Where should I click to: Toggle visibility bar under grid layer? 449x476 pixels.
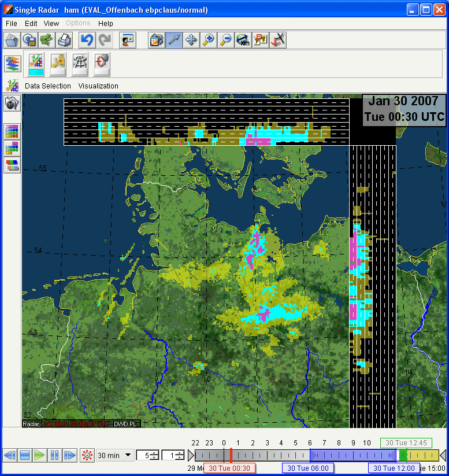coord(80,72)
